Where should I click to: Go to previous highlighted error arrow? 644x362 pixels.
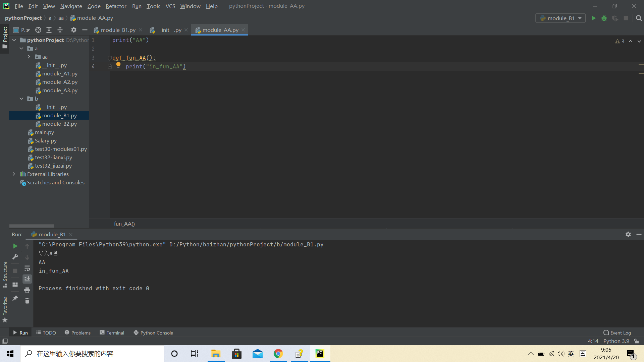(631, 41)
